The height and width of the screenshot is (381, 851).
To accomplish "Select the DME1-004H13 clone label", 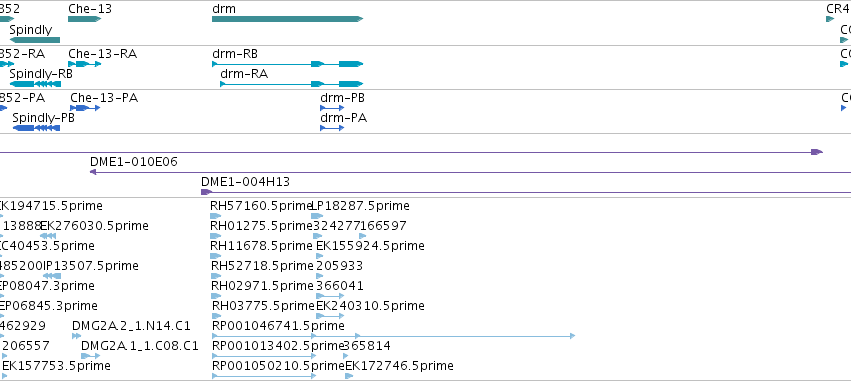I will pos(245,182).
